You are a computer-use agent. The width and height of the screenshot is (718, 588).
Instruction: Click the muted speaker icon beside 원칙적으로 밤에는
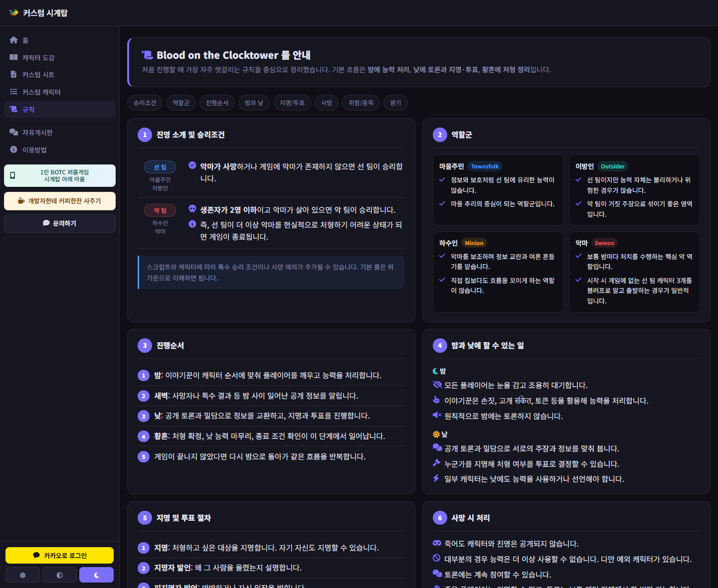[437, 415]
